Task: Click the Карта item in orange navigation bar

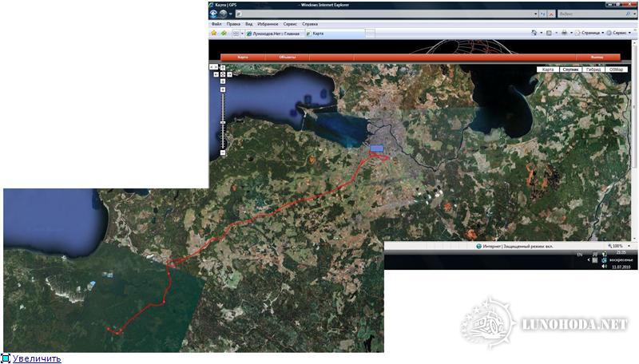Action: pyautogui.click(x=243, y=57)
